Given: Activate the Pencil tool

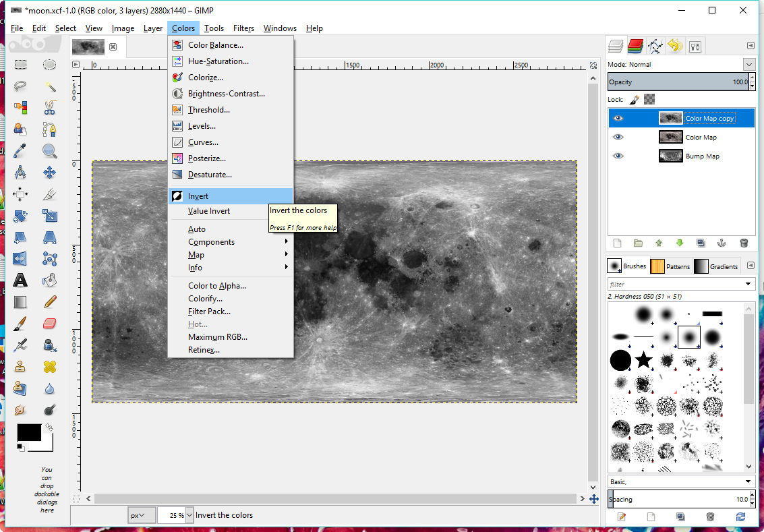Looking at the screenshot, I should pos(49,301).
